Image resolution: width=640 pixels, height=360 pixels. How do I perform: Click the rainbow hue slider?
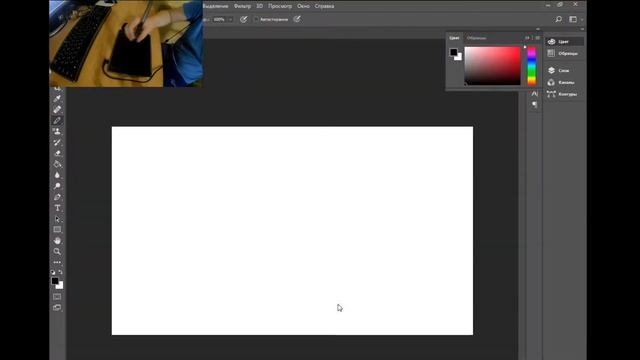pyautogui.click(x=531, y=66)
